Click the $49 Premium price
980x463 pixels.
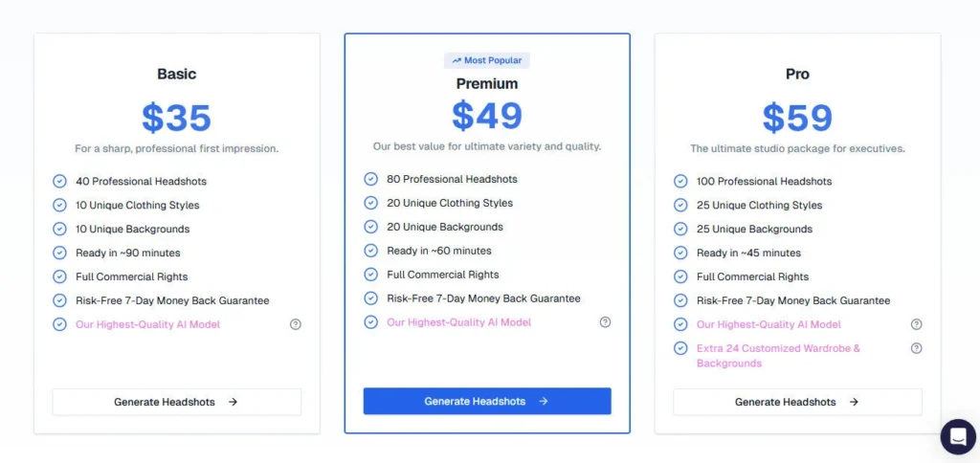pos(487,116)
